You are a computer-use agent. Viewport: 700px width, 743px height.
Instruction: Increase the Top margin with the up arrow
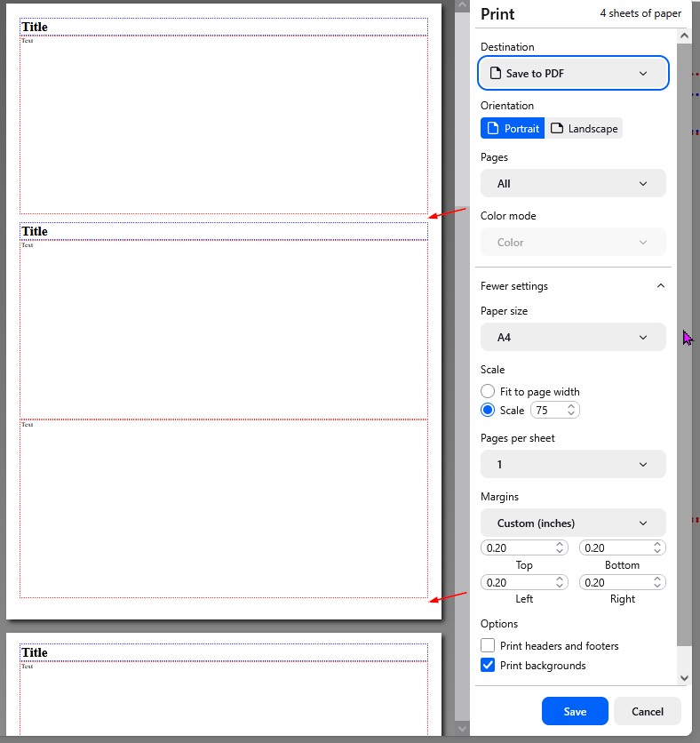click(x=560, y=544)
